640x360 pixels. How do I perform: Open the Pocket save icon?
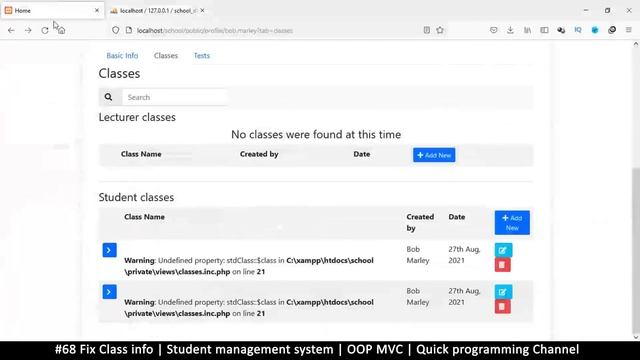click(493, 30)
